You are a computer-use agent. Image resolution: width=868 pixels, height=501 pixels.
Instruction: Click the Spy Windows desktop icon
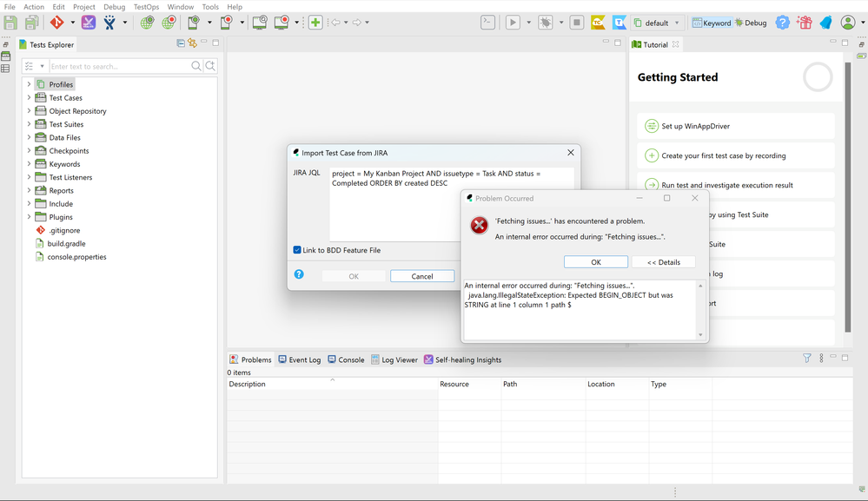point(260,23)
